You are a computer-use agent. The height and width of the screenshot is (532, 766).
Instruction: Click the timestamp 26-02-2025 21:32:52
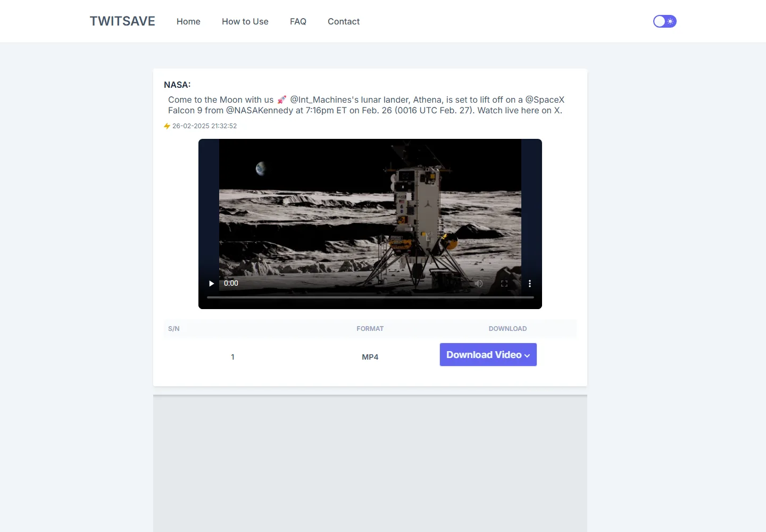coord(205,126)
